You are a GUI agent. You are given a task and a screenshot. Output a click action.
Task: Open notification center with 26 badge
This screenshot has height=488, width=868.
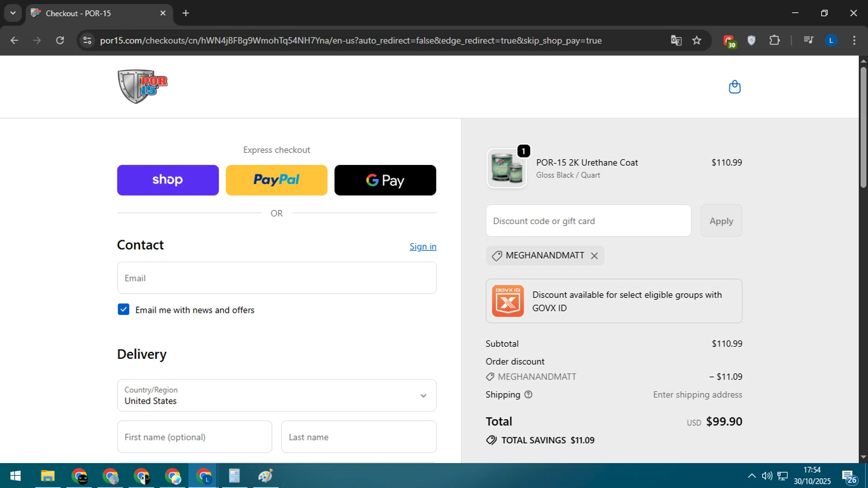[849, 476]
